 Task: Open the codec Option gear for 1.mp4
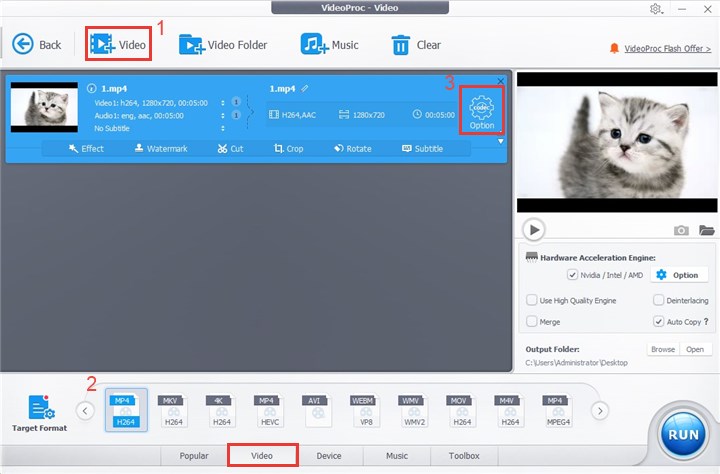pyautogui.click(x=482, y=112)
